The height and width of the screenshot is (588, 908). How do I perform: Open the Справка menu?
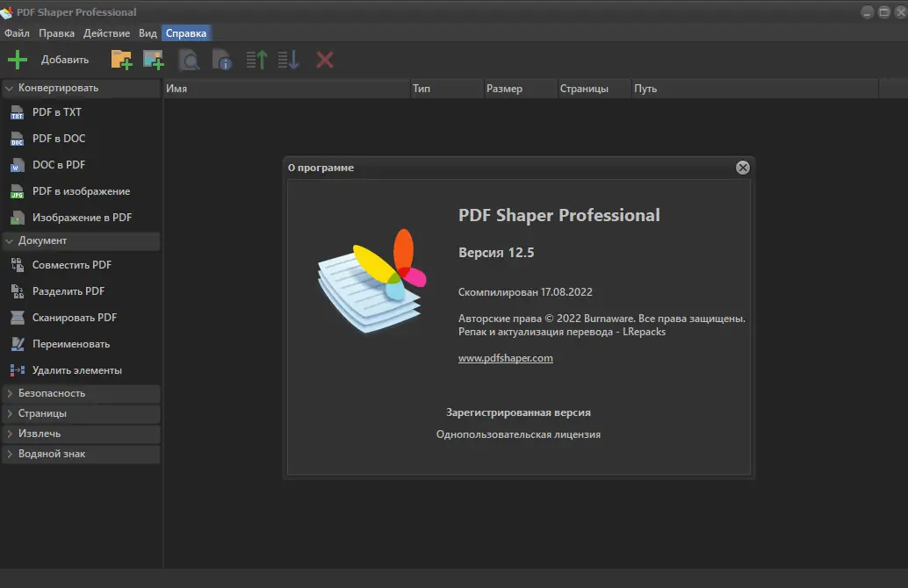click(186, 33)
